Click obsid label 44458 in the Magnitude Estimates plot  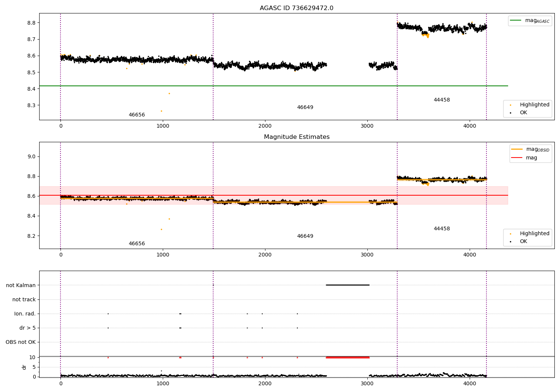[x=442, y=229]
